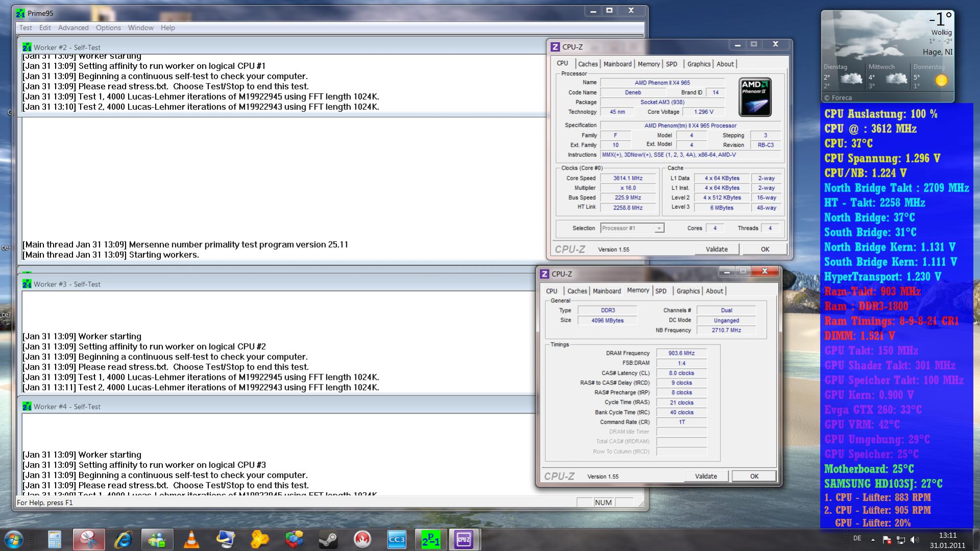Open the CC3 taskbar icon
The width and height of the screenshot is (980, 551).
397,539
